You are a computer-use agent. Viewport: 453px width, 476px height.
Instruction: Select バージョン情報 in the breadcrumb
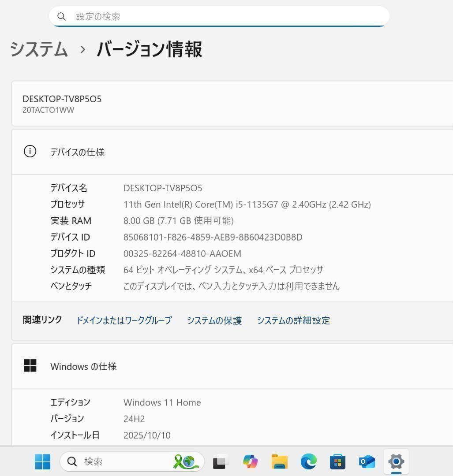(150, 50)
